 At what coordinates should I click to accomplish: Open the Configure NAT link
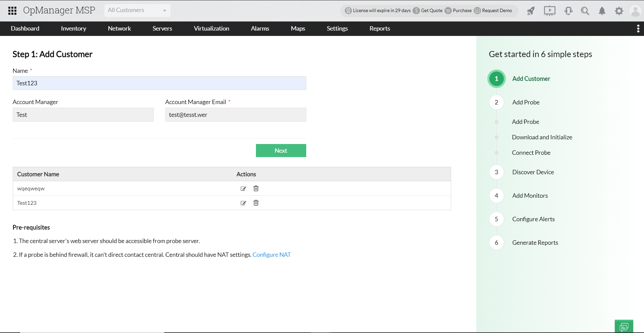(x=272, y=254)
